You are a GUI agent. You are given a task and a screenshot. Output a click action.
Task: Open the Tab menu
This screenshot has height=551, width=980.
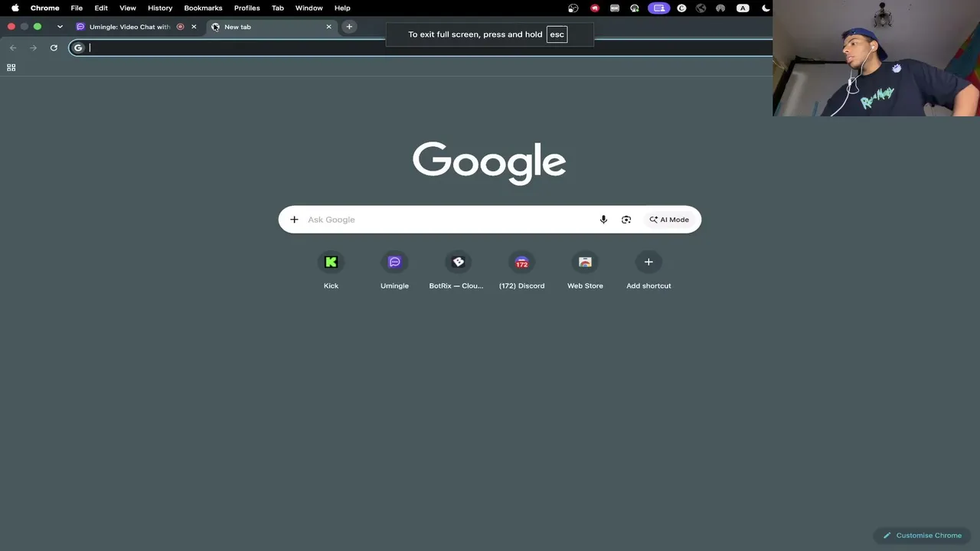point(278,8)
